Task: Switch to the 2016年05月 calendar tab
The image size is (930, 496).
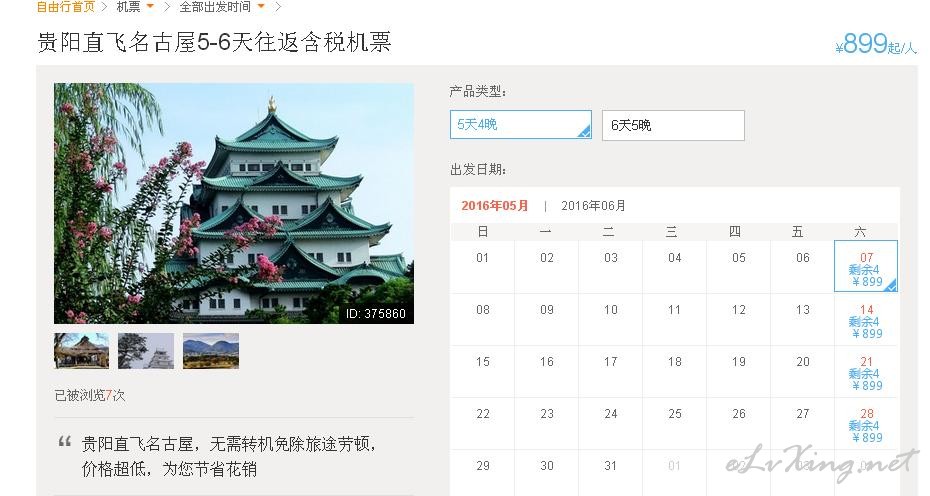Action: (x=495, y=206)
